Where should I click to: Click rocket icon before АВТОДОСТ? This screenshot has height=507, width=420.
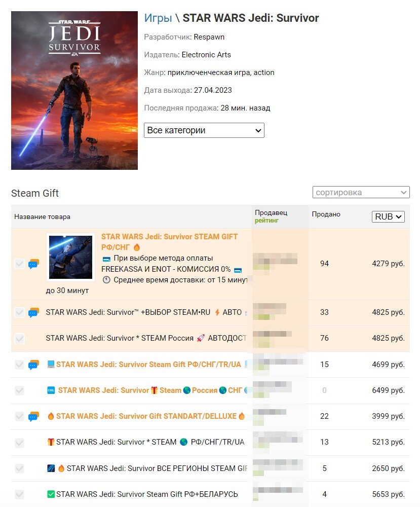pyautogui.click(x=201, y=338)
